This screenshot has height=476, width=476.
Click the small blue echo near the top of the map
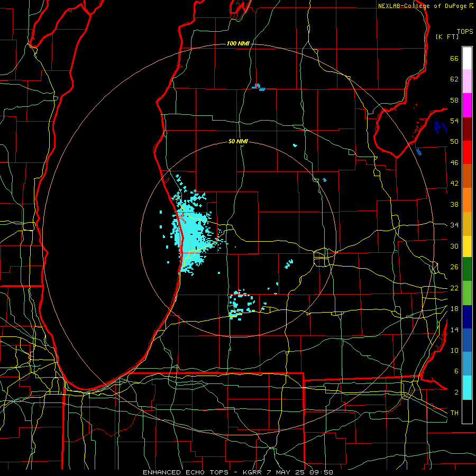tap(258, 87)
